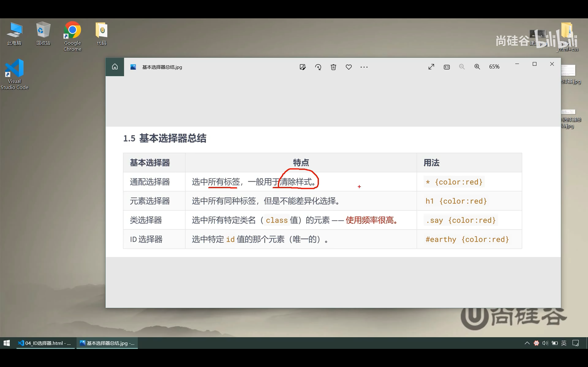Open the Photos gallery via home icon

coord(114,67)
